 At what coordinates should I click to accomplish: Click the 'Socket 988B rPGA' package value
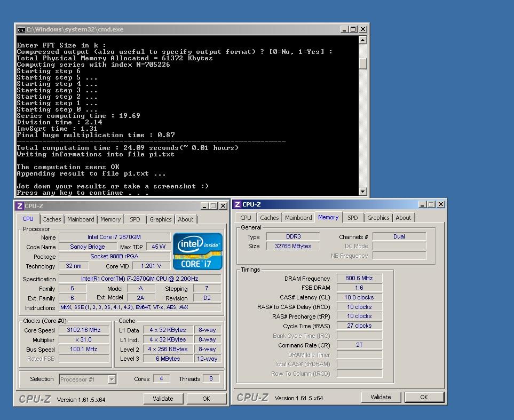point(114,256)
